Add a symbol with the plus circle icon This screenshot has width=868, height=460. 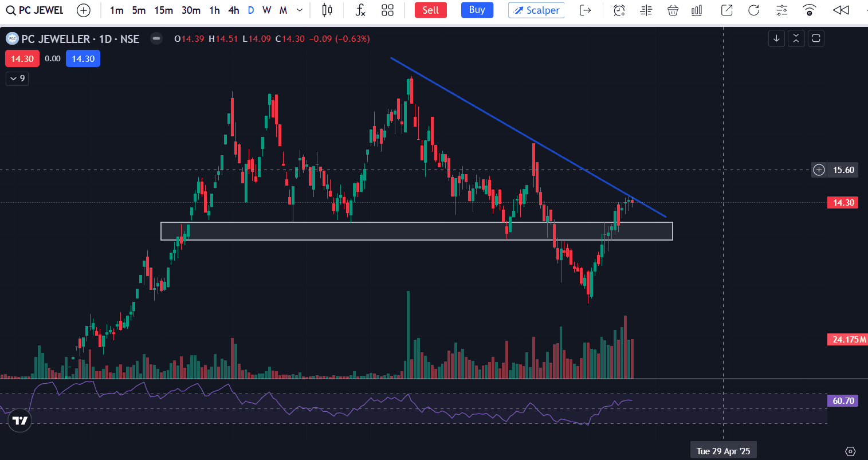point(84,10)
